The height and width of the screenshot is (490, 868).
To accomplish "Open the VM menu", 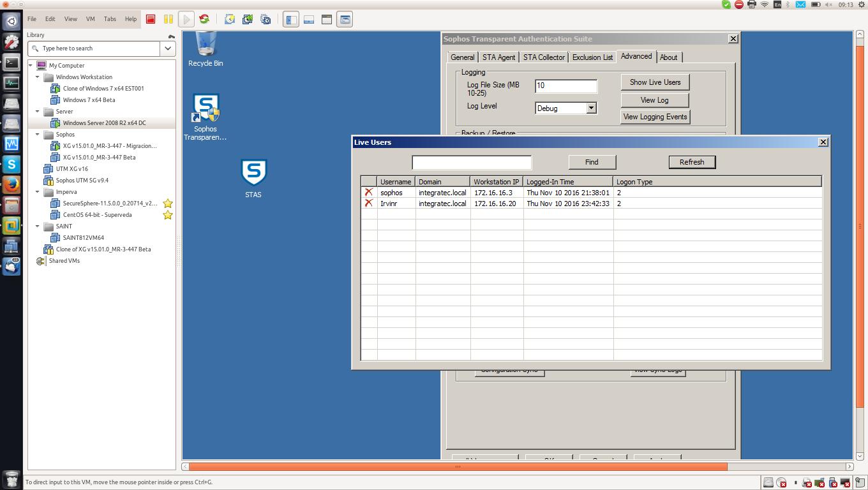I will click(91, 19).
